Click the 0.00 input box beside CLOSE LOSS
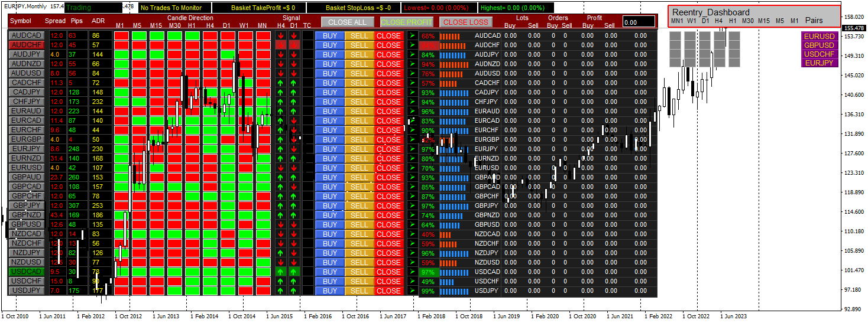 tap(639, 22)
